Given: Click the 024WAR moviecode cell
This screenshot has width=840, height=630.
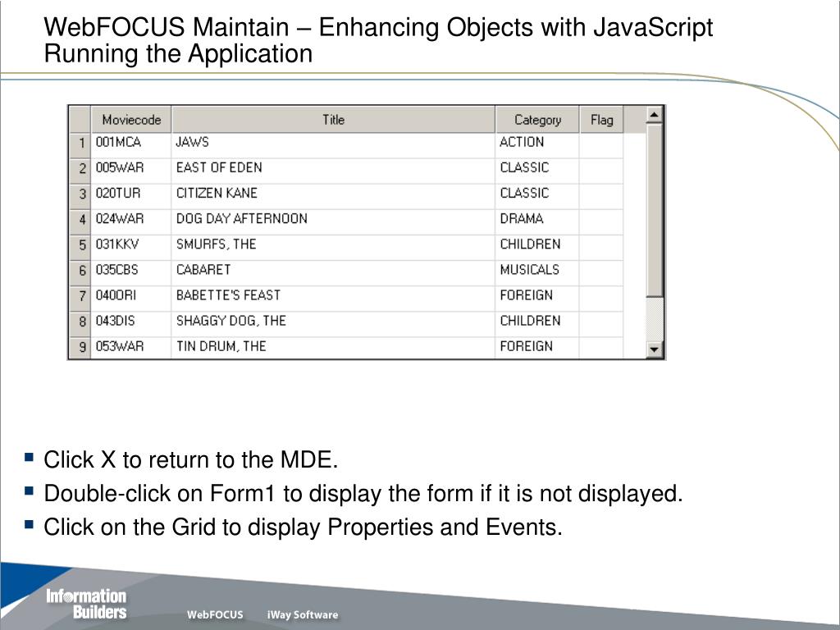Looking at the screenshot, I should (x=131, y=221).
